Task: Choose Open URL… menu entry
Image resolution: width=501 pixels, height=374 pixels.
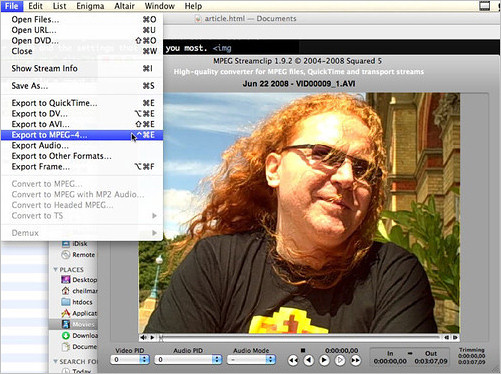Action: click(x=82, y=30)
